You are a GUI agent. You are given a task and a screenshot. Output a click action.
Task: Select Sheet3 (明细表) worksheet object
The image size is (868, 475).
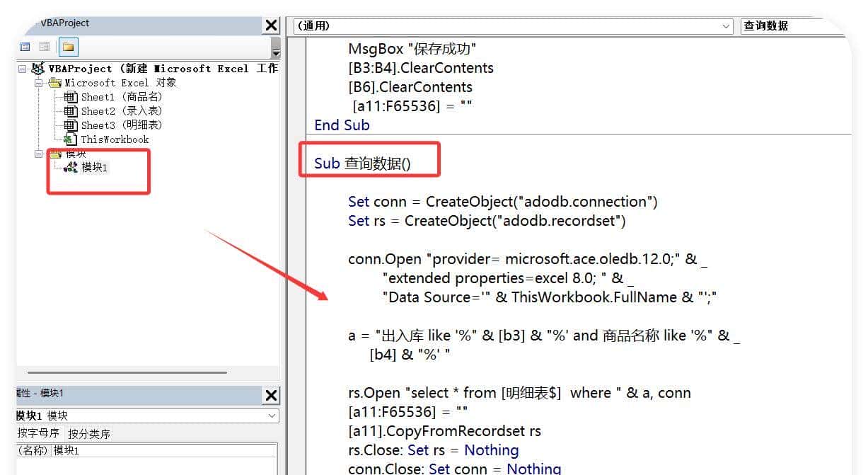tap(120, 125)
